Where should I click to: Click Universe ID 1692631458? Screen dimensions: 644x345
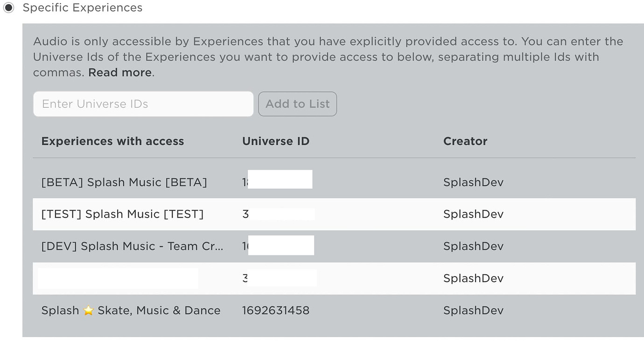tap(276, 310)
